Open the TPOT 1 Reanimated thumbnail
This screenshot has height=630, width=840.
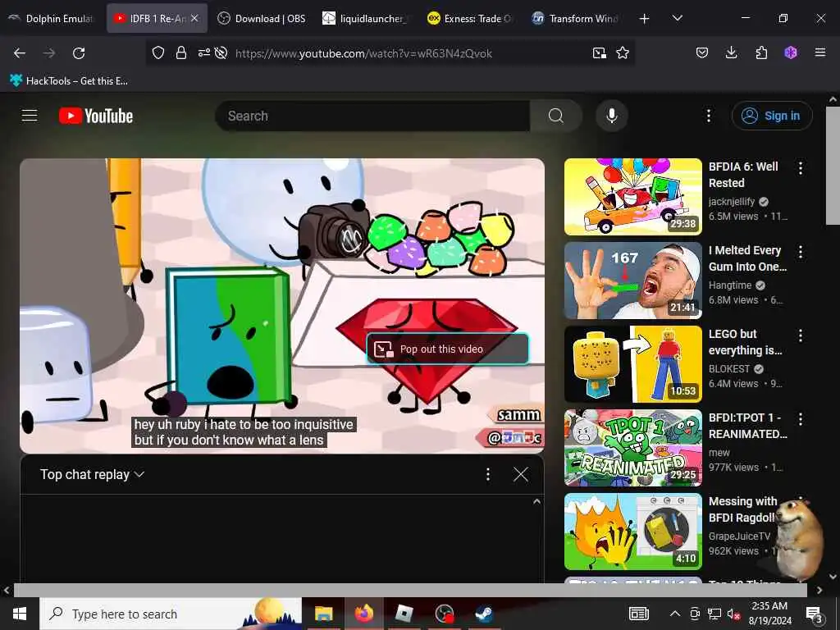click(x=632, y=447)
